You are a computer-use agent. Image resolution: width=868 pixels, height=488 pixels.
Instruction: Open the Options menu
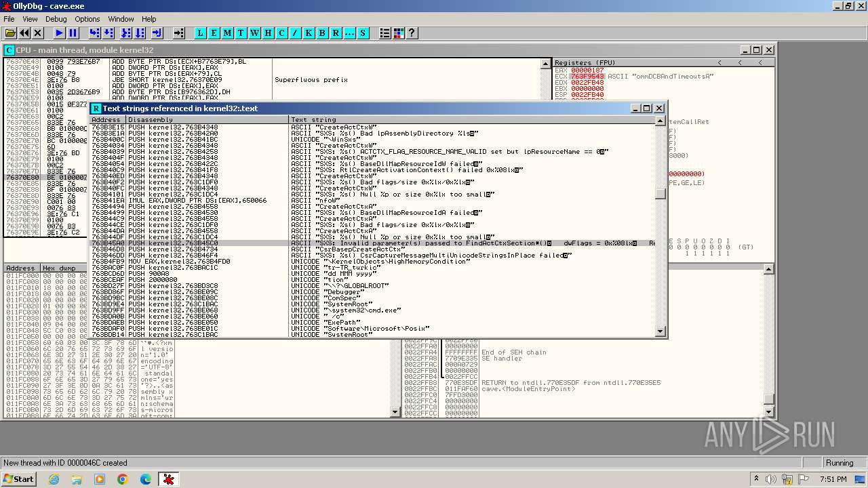[87, 19]
